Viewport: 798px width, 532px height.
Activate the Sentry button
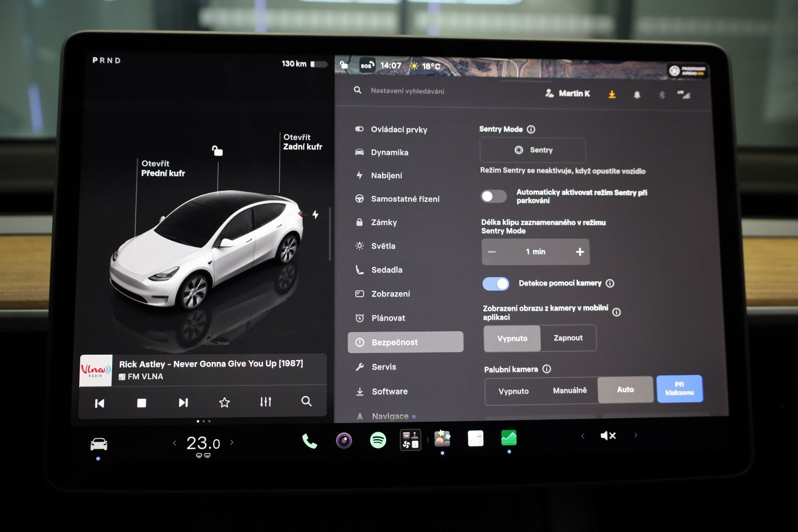[x=532, y=150]
